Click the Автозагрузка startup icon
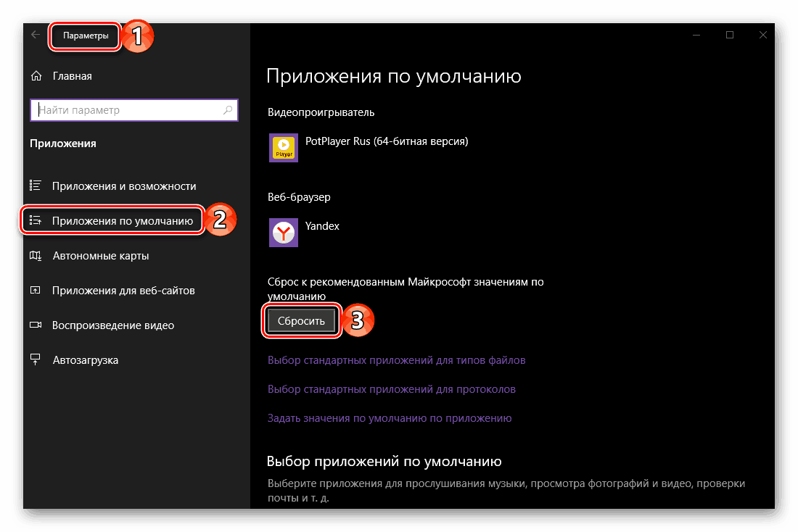This screenshot has width=798, height=532. click(x=35, y=359)
